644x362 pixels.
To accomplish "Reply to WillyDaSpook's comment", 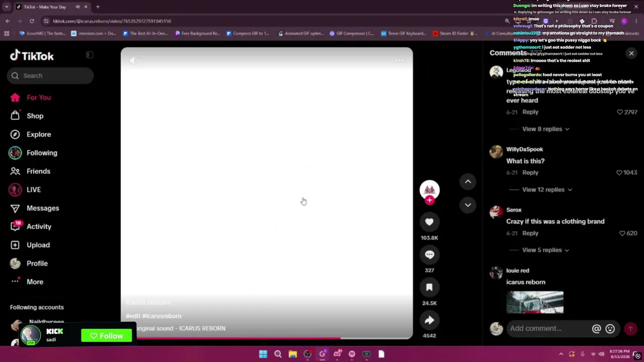I will click(x=530, y=172).
